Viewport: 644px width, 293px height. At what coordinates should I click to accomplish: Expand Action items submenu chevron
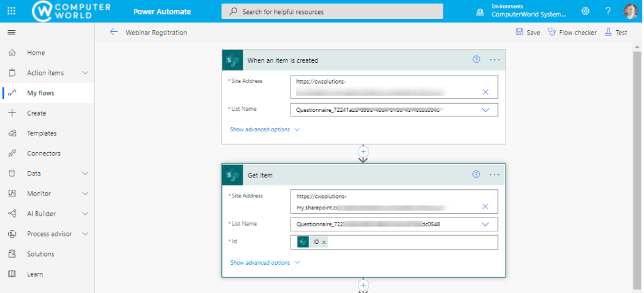(x=86, y=73)
